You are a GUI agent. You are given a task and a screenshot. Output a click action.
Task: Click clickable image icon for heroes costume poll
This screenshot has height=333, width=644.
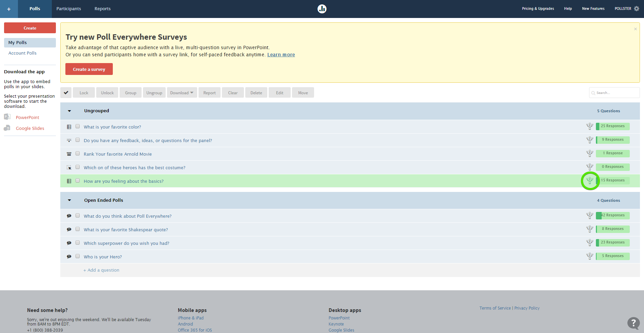click(69, 168)
